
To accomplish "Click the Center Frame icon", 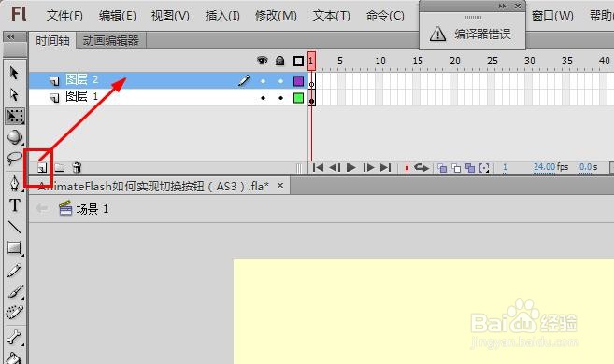I will (x=407, y=168).
